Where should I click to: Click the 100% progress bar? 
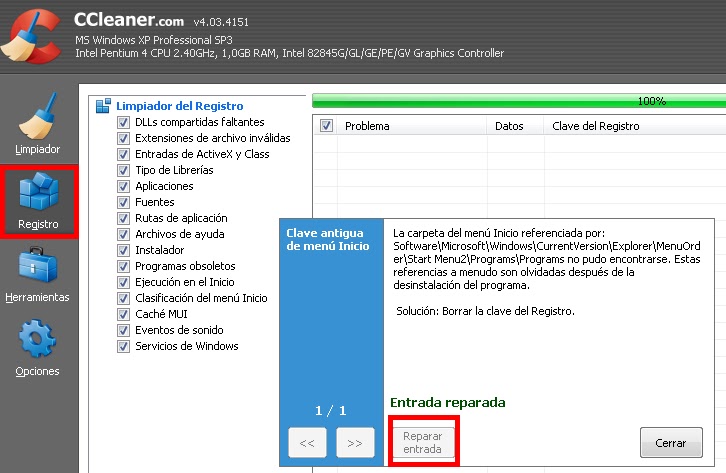tap(519, 101)
